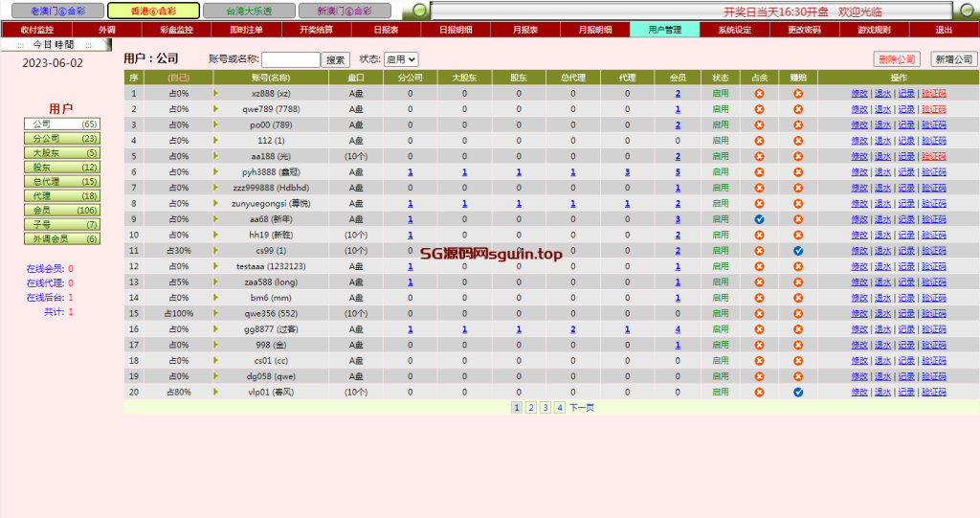Click the green round icon right of the announcement bar

point(965,11)
